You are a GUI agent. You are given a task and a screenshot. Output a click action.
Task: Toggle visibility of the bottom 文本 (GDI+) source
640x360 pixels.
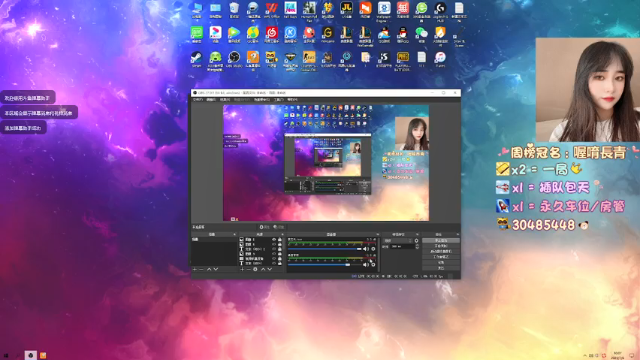pos(274,263)
